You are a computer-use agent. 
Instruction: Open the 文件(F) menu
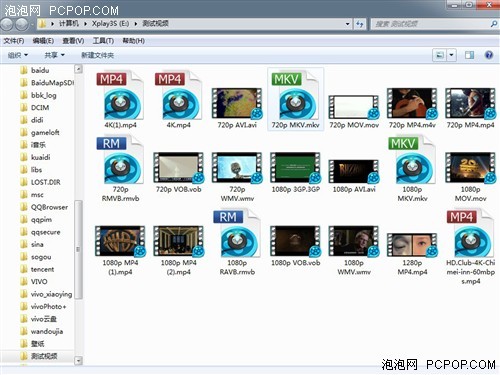tap(14, 41)
